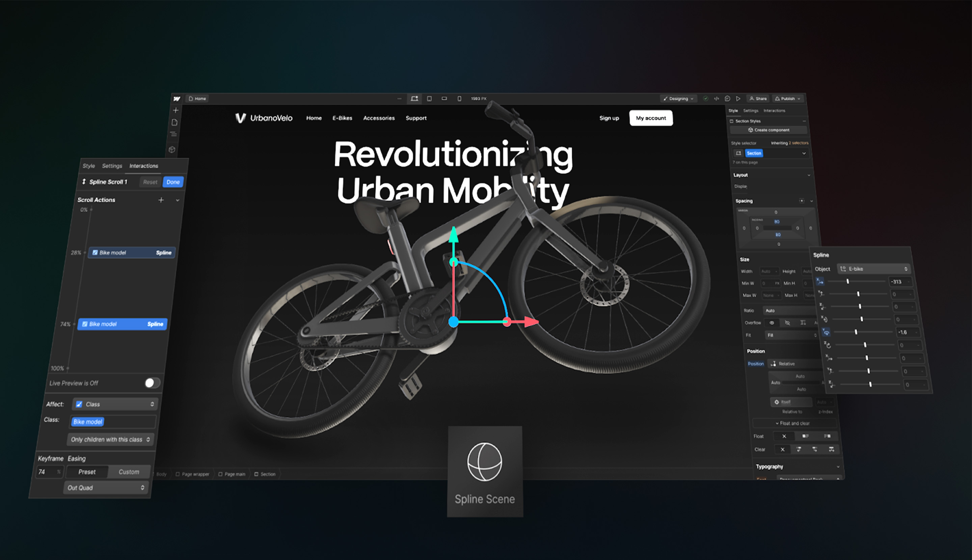Open the Pages panel icon
The height and width of the screenshot is (560, 972).
coord(175,122)
